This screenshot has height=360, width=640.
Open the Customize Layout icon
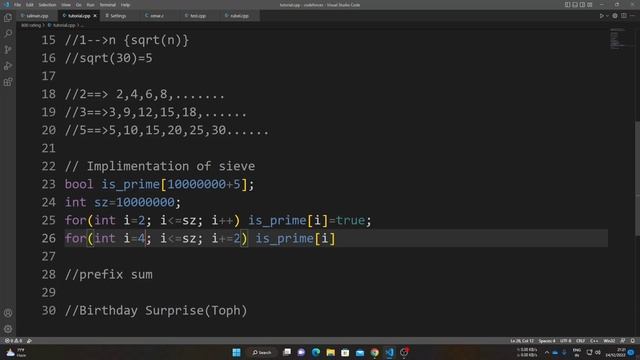590,5
